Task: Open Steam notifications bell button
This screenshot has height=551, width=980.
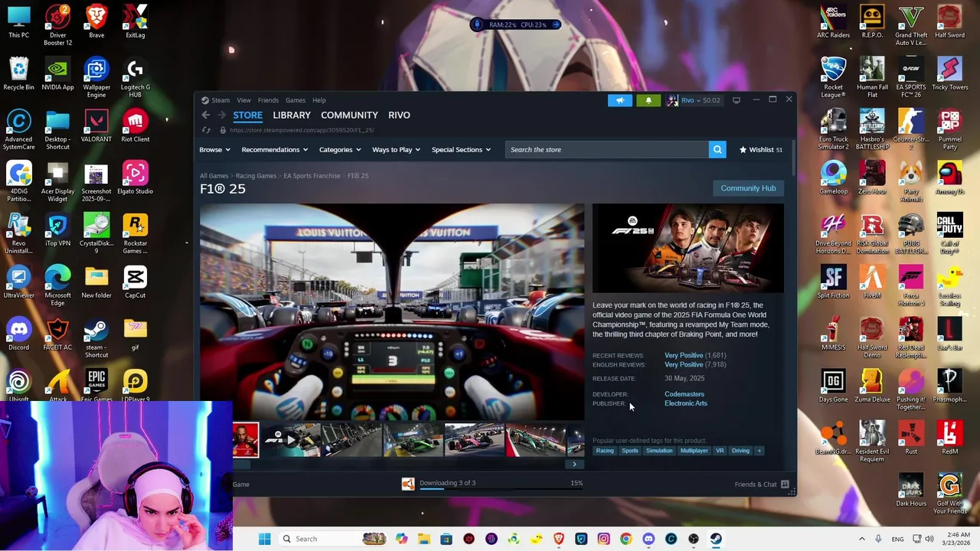Action: click(x=648, y=100)
